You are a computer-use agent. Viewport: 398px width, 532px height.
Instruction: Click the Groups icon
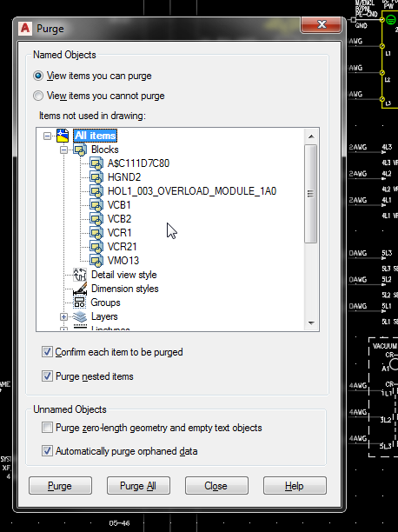tap(80, 303)
